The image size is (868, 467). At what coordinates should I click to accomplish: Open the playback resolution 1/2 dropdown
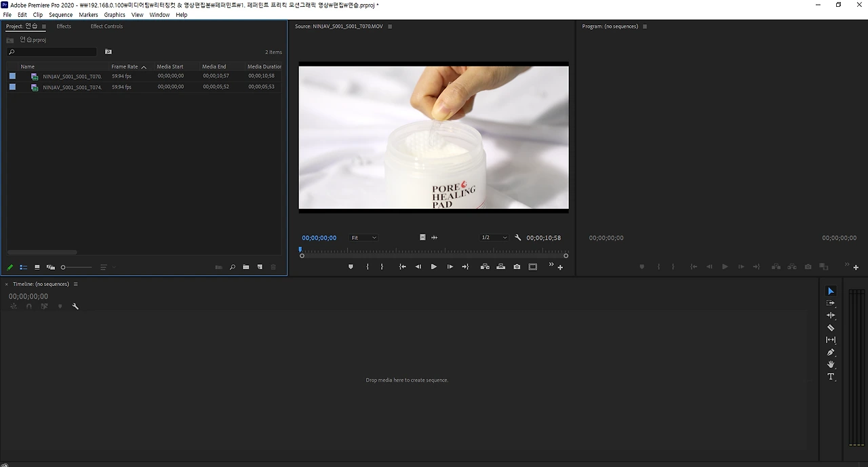pos(494,238)
